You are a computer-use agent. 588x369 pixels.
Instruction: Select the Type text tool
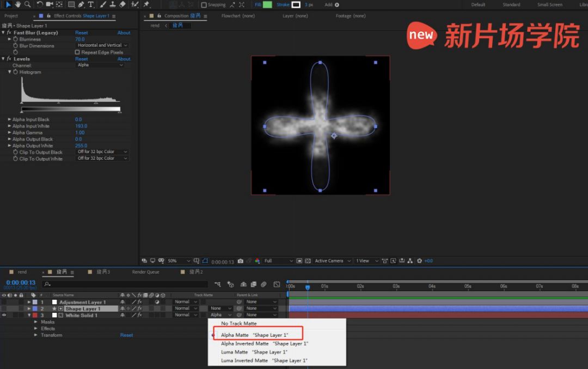(90, 4)
